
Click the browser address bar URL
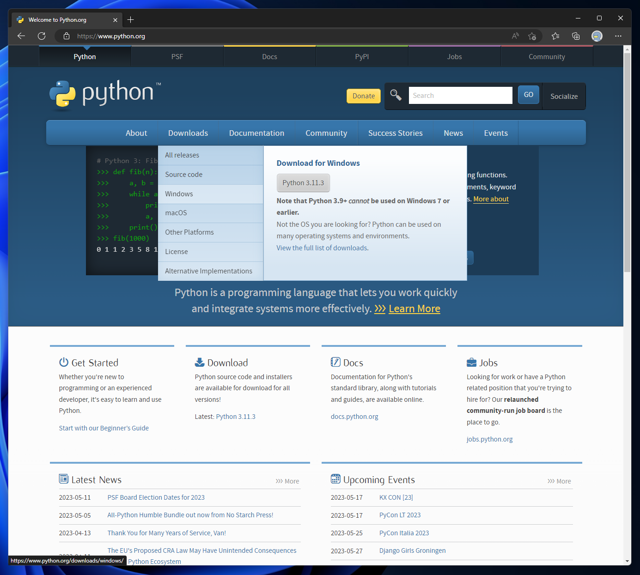click(111, 36)
